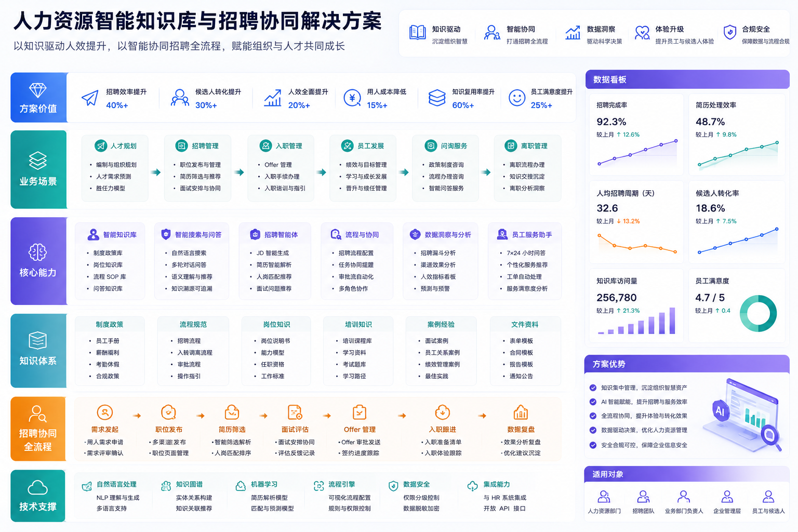Click the 员工服务助手 icon
This screenshot has width=798, height=532.
[502, 234]
